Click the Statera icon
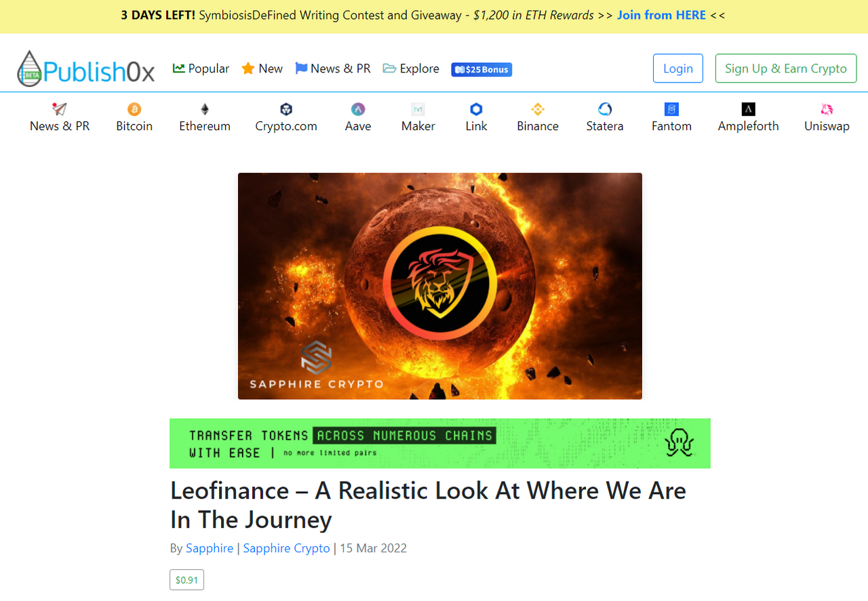 605,109
